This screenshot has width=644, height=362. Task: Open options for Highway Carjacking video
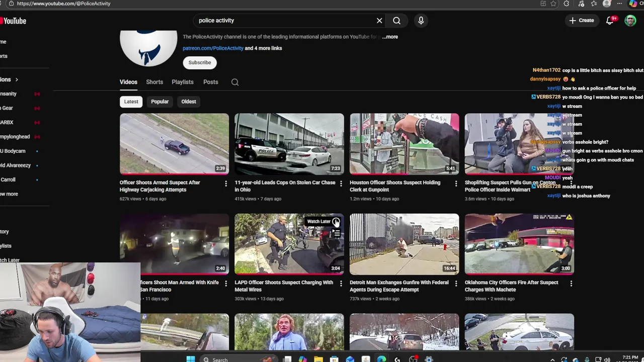pyautogui.click(x=225, y=184)
